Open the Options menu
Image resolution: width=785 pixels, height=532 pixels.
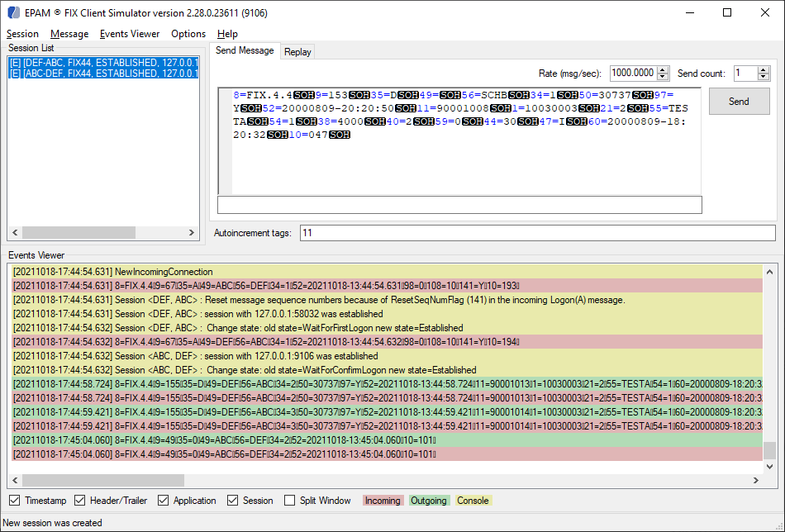[x=188, y=34]
